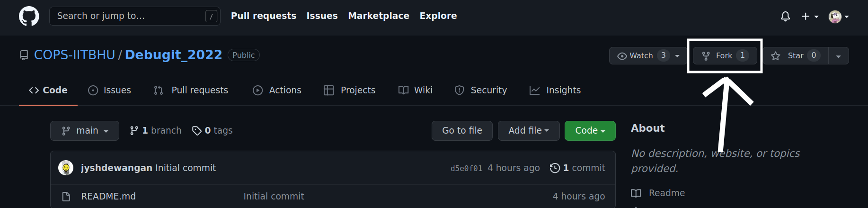Open the Actions tab
Screen dimensions: 868x208
click(x=277, y=90)
